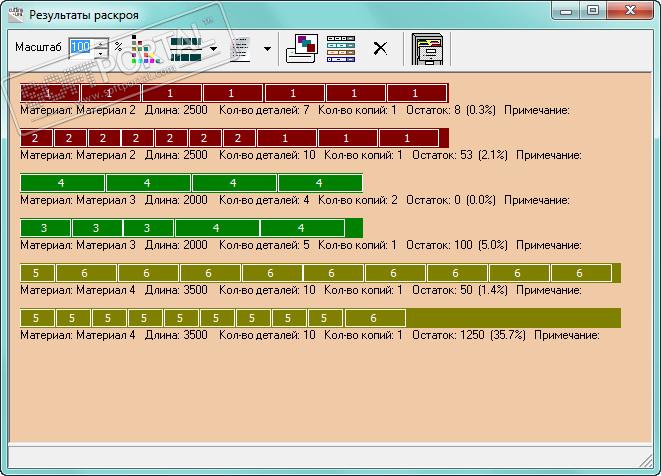Click 'Длина: 3500' in the Остаток 50 row
Image resolution: width=661 pixels, height=476 pixels.
[x=176, y=290]
